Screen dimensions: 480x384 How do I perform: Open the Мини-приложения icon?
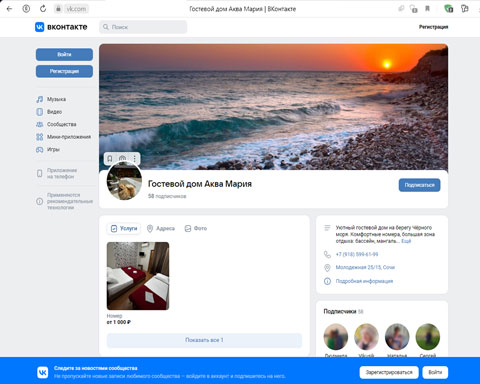coord(40,137)
